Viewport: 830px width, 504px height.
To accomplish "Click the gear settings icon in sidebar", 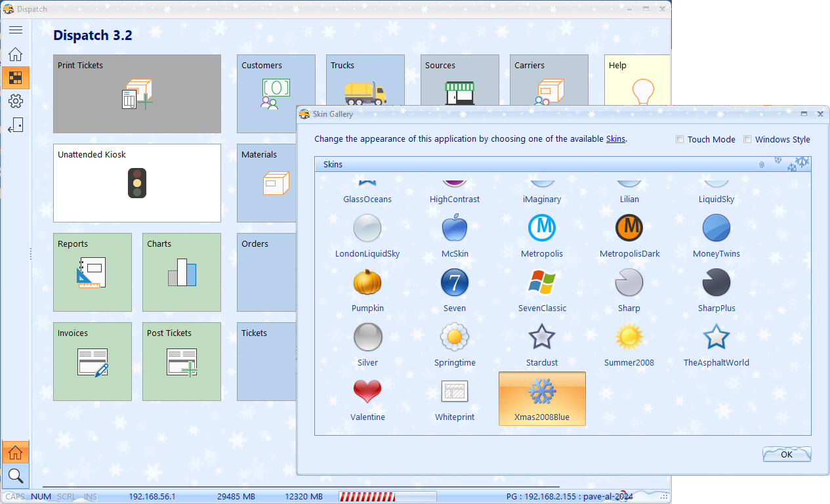I will click(16, 101).
